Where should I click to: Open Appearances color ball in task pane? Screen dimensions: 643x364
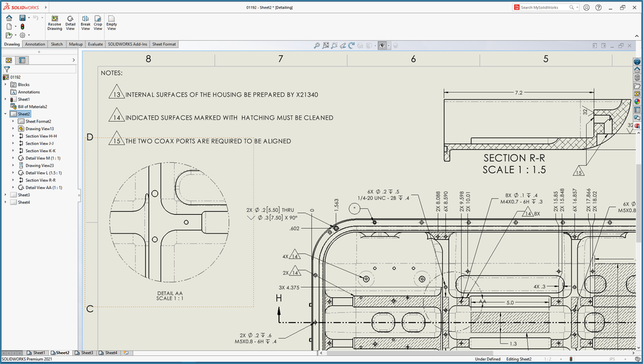coord(637,102)
